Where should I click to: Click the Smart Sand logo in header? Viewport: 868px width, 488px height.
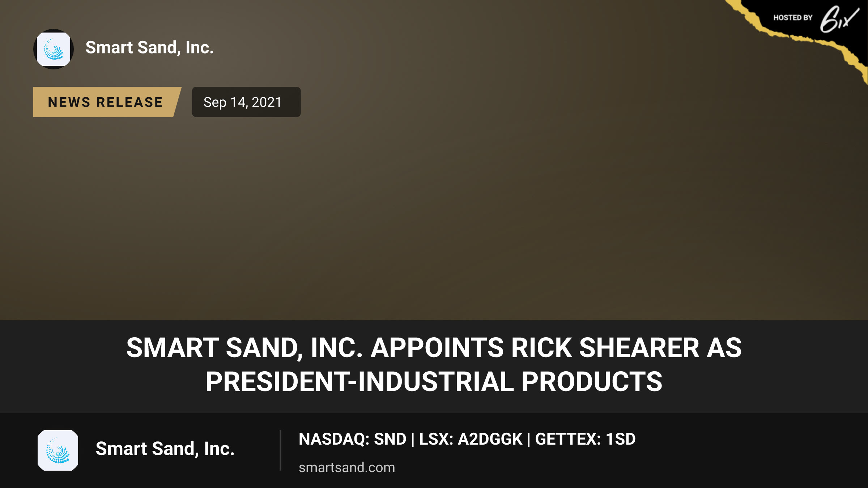pyautogui.click(x=54, y=49)
